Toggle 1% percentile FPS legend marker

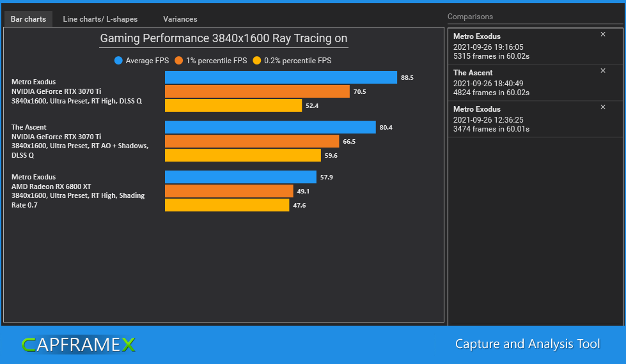click(x=178, y=61)
